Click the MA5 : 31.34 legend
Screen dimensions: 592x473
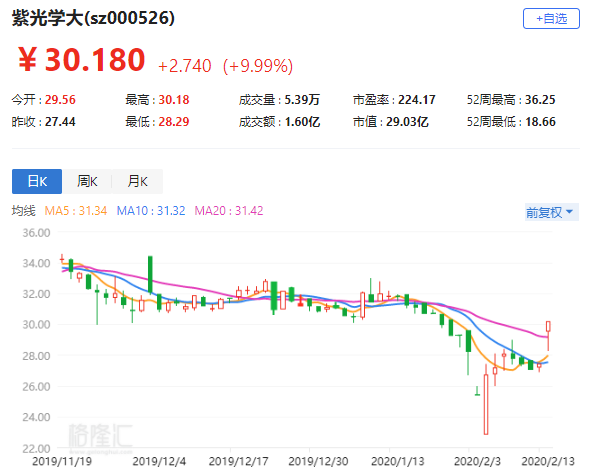(76, 211)
